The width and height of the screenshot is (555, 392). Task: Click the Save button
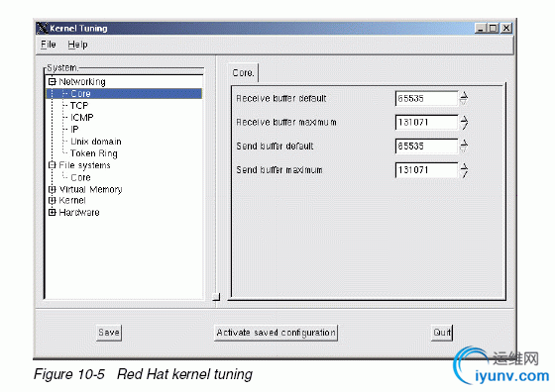pos(109,333)
